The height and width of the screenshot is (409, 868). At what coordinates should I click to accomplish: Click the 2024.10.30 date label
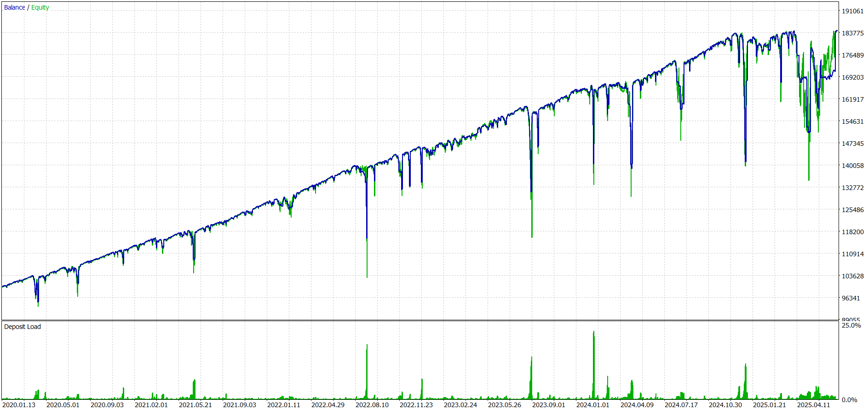coord(725,405)
